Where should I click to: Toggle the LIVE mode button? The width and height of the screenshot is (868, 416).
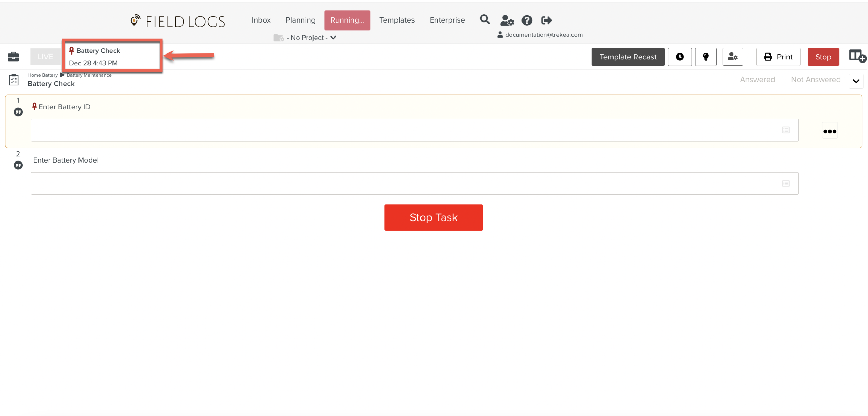tap(45, 57)
